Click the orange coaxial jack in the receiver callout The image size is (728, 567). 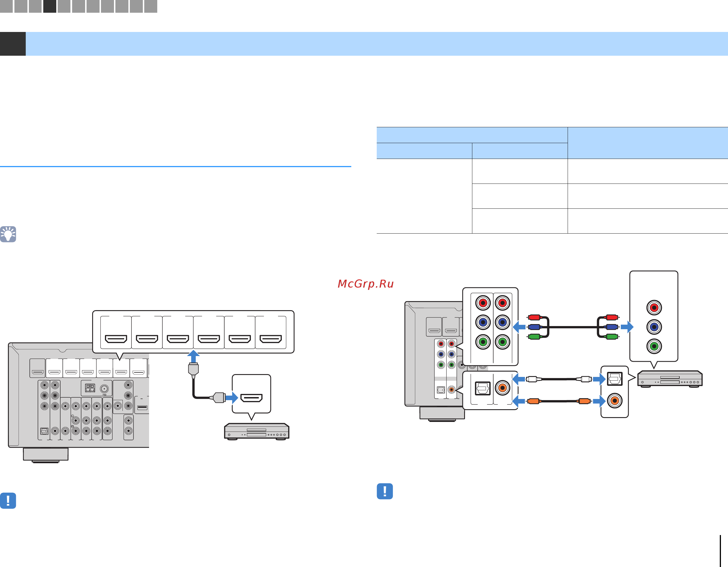point(502,388)
